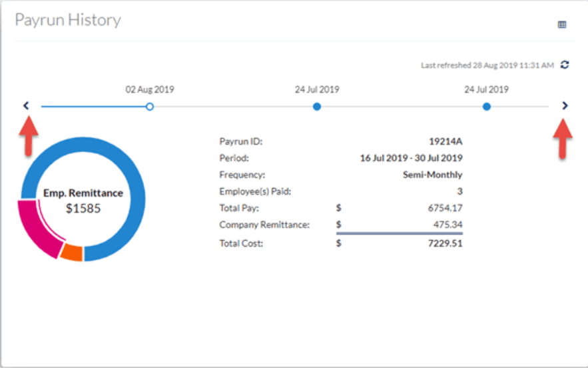Click the Employee(s) Paid label
This screenshot has height=368, width=588.
click(x=255, y=191)
